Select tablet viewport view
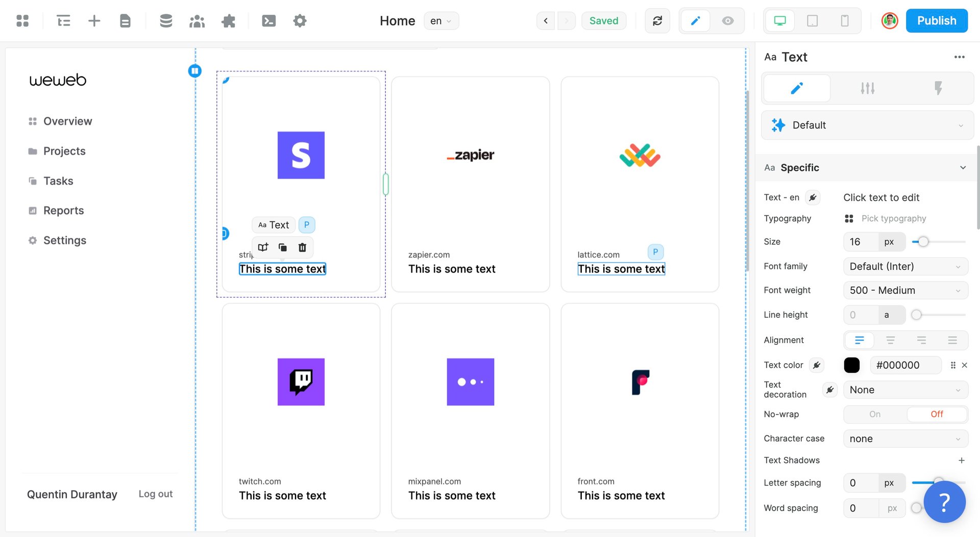The image size is (980, 537). coord(812,21)
